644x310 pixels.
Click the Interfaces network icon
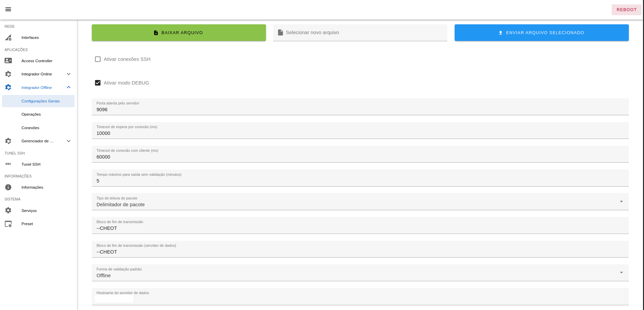[x=8, y=38]
